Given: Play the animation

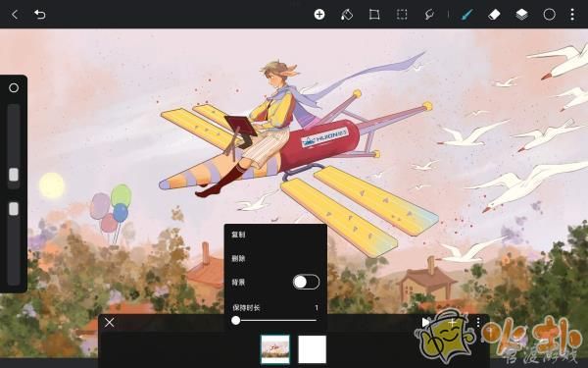Looking at the screenshot, I should point(425,322).
